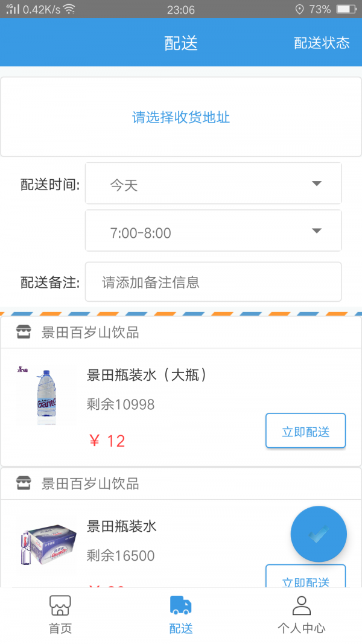This screenshot has height=644, width=362.
Task: Toggle the blue checkmark on 景田瓶装水
Action: point(319,534)
